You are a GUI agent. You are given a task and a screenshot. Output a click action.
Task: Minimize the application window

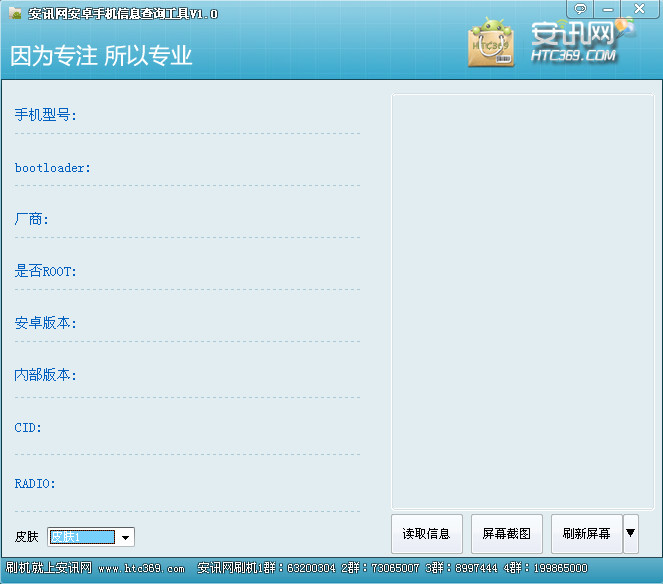608,9
